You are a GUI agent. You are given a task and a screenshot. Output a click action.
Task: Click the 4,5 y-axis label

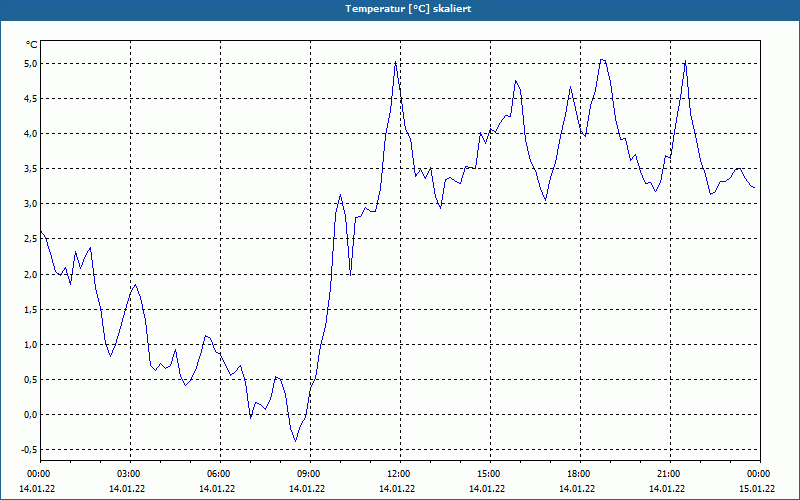(x=31, y=99)
